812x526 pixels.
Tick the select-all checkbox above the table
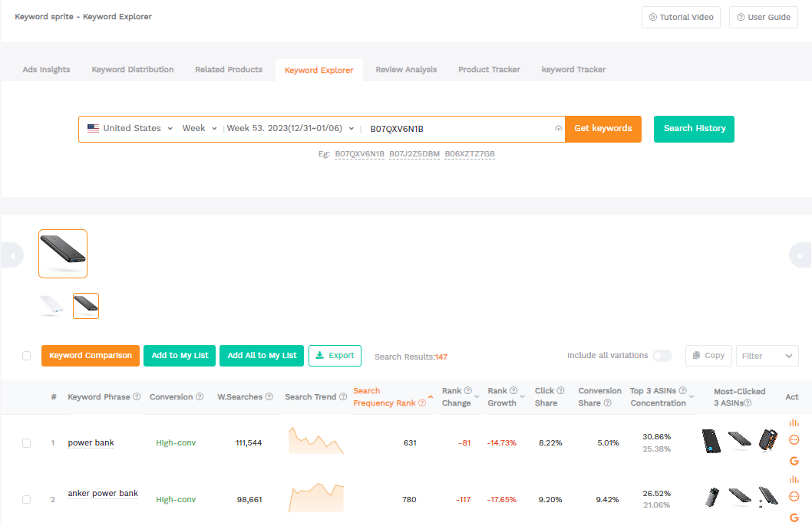27,356
